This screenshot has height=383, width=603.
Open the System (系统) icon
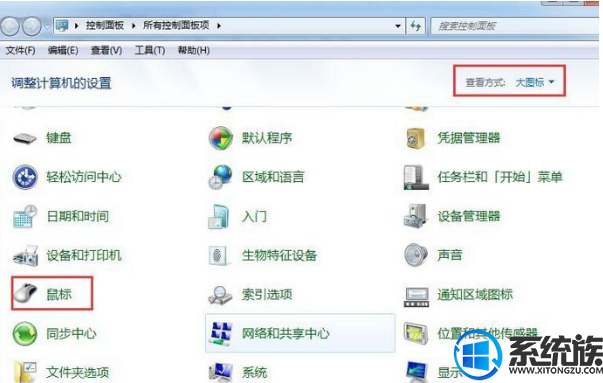click(221, 372)
